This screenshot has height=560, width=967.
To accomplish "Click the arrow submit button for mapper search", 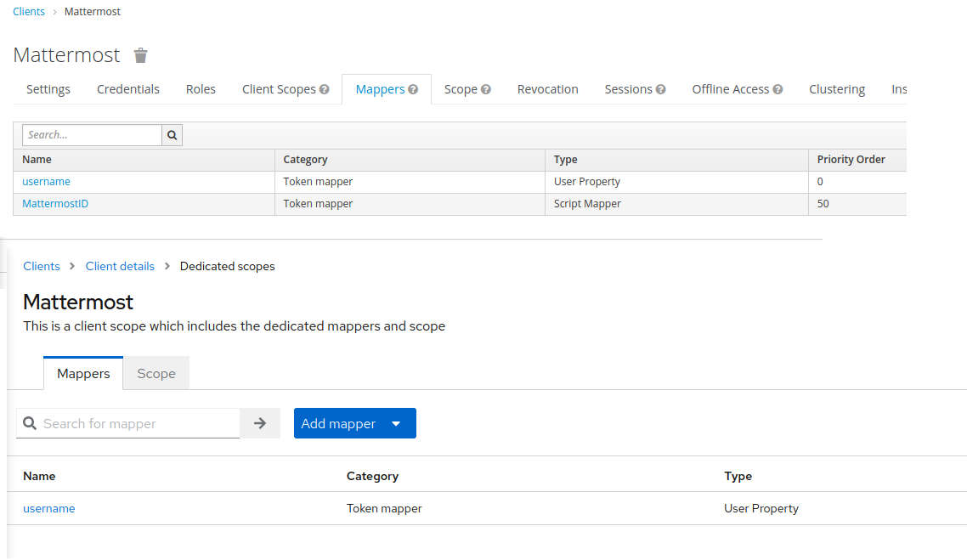I will coord(260,423).
